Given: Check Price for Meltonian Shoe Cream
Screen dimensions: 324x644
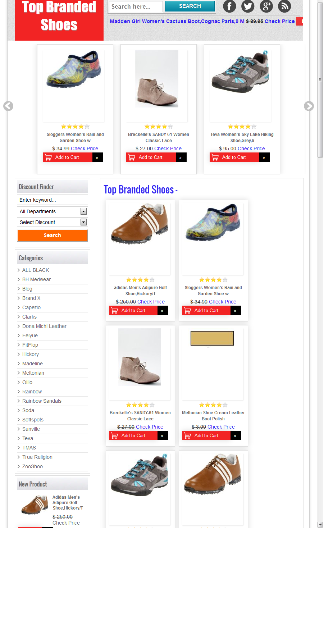Looking at the screenshot, I should (x=221, y=427).
